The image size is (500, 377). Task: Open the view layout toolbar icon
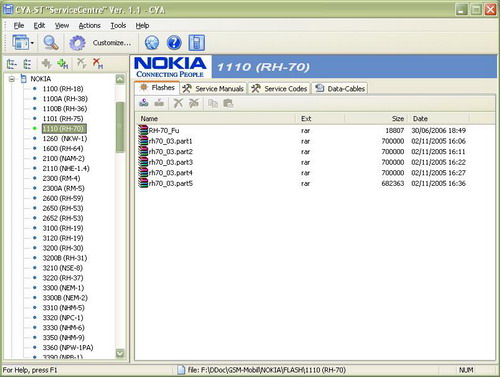21,43
